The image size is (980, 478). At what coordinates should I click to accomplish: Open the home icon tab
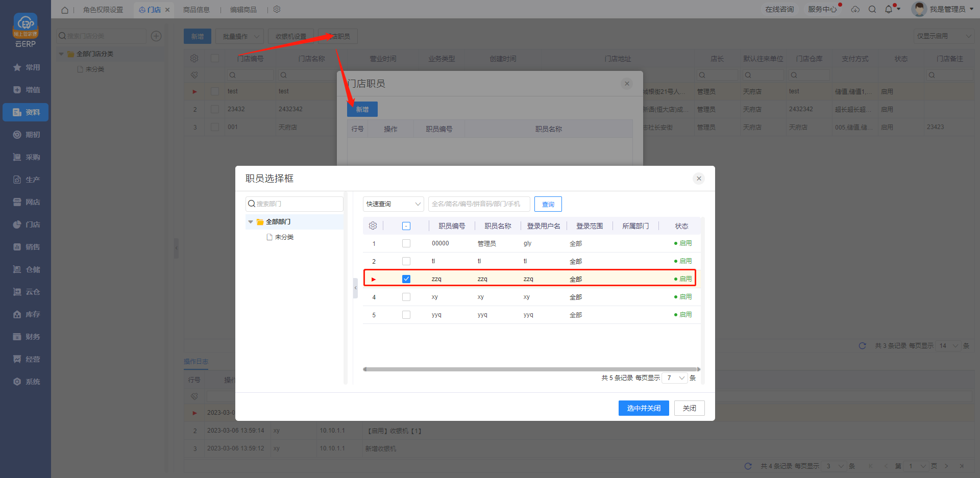[65, 10]
